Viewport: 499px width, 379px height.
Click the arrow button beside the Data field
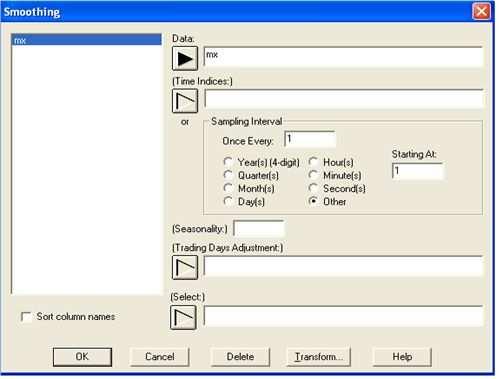click(x=185, y=58)
